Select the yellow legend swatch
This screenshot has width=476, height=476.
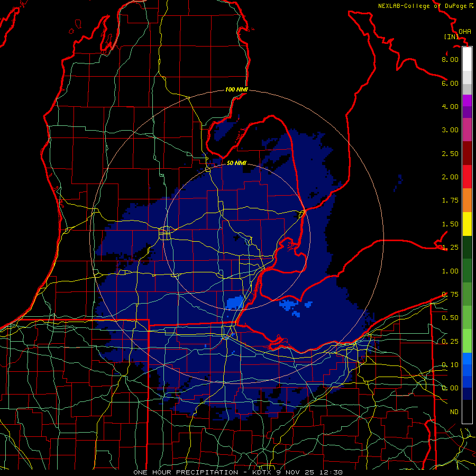pos(467,224)
